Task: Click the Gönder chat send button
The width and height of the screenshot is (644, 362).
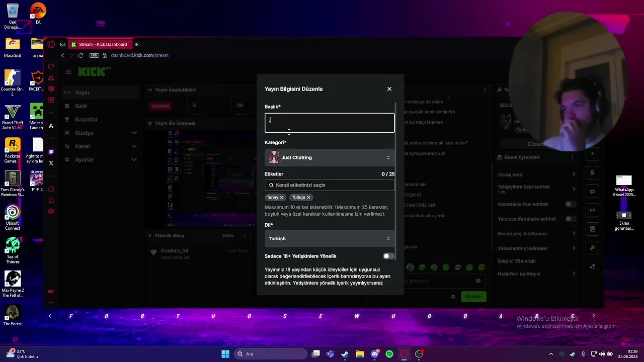Action: (x=473, y=297)
